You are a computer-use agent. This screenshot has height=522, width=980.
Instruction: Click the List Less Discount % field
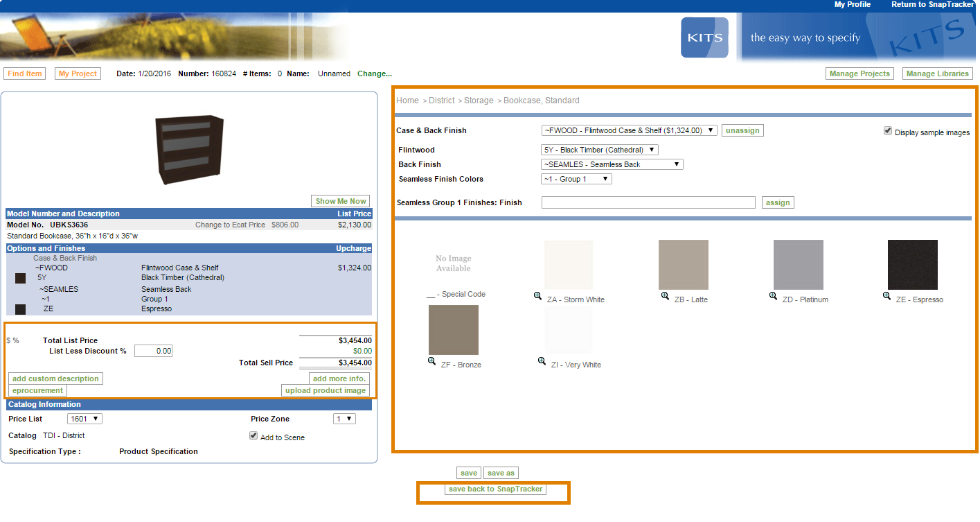click(x=153, y=351)
